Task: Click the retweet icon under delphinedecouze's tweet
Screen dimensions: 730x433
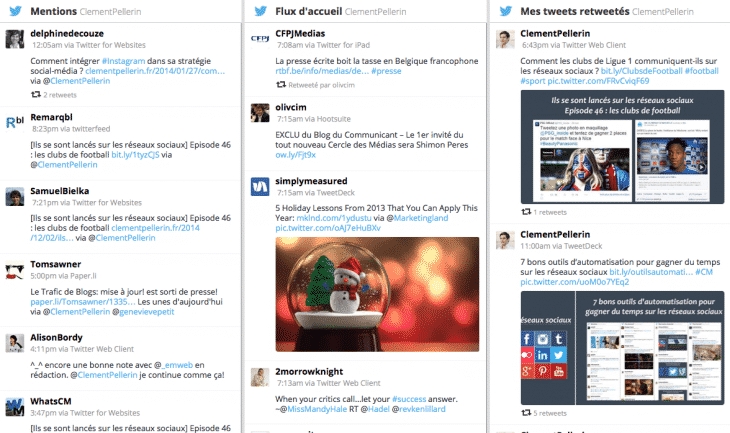Action: coord(36,95)
